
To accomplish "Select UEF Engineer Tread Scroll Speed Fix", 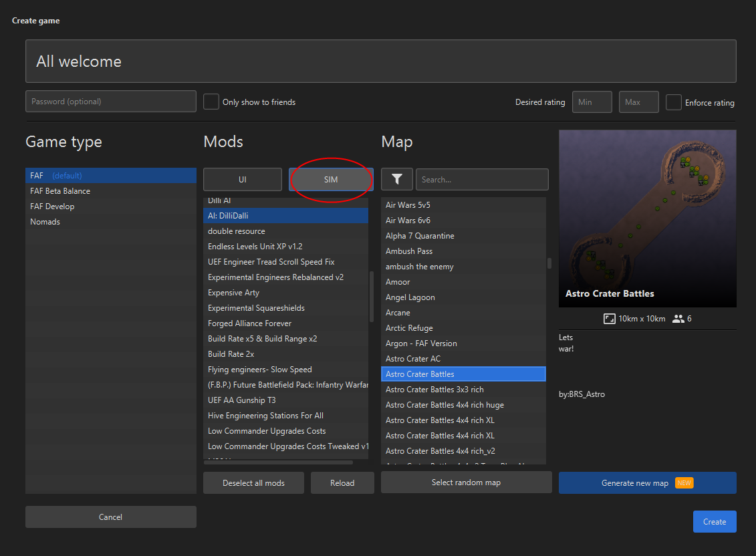I will [285, 262].
